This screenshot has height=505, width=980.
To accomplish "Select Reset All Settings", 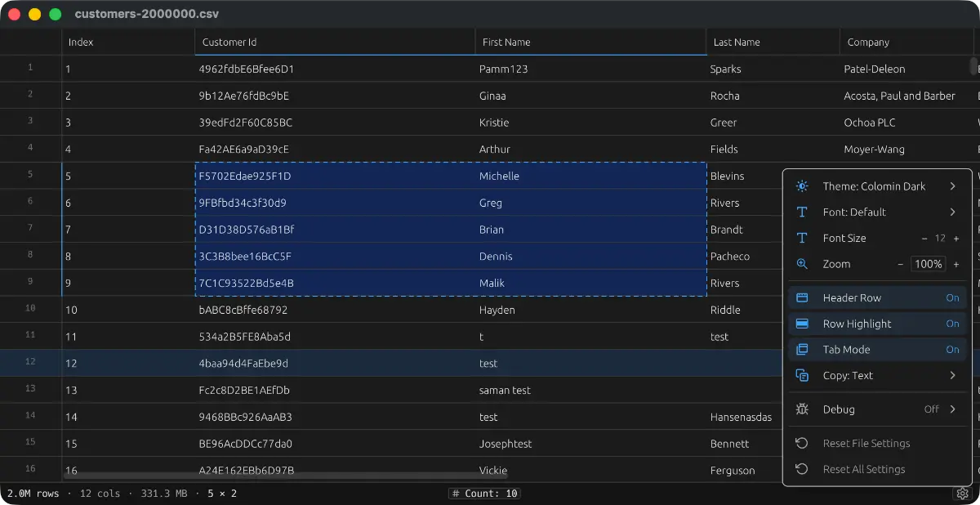I will pos(878,469).
